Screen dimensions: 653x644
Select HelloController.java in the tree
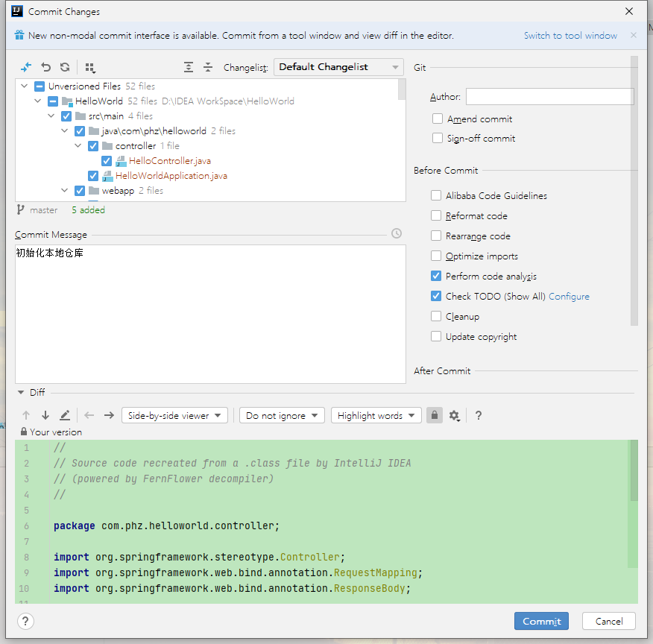[169, 161]
